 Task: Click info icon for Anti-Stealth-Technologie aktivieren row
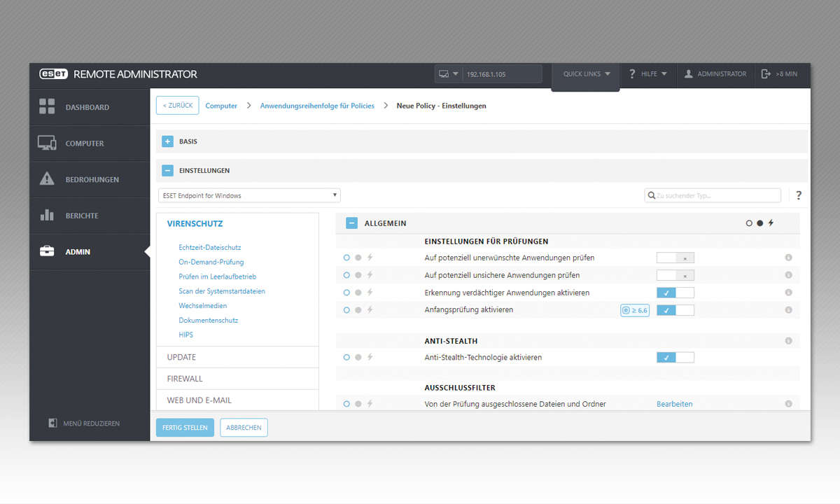point(788,358)
